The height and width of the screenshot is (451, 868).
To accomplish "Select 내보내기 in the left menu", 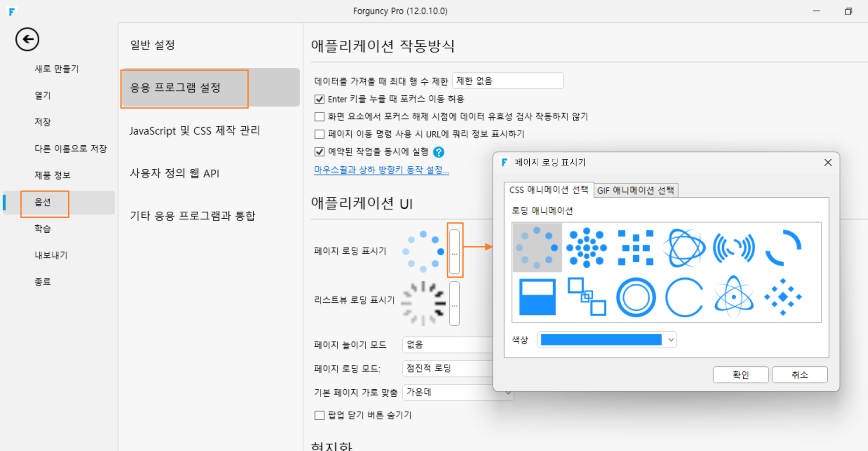I will (x=51, y=255).
